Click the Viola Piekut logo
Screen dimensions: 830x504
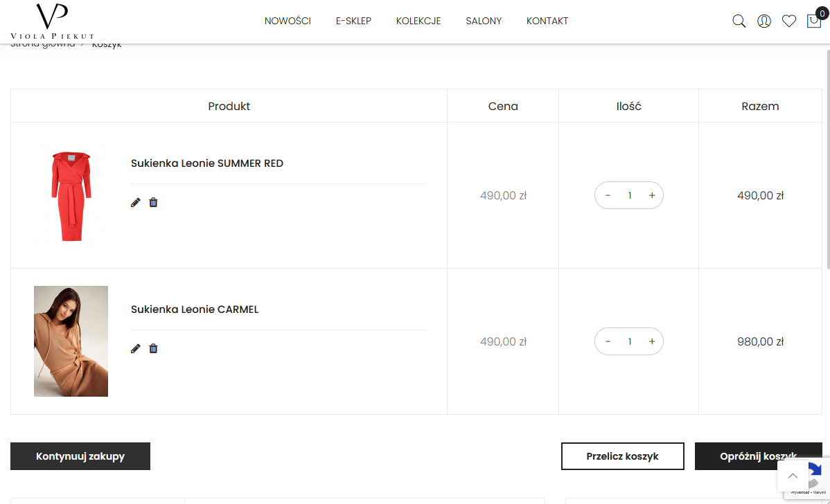[x=52, y=21]
